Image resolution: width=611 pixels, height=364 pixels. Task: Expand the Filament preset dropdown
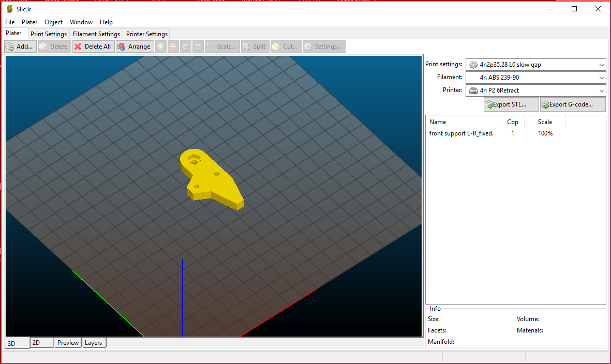[536, 78]
